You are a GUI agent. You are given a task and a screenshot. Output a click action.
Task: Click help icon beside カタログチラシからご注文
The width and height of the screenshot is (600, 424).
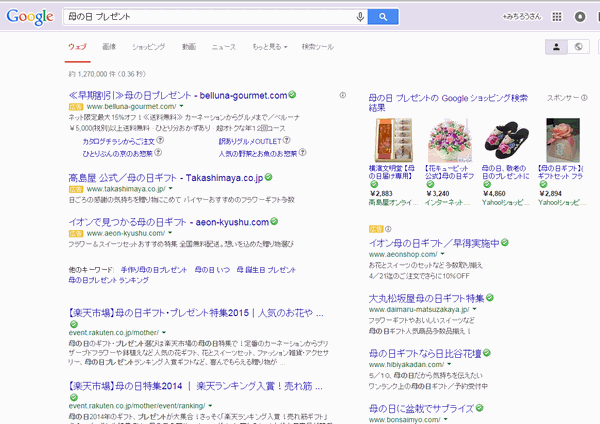click(160, 140)
